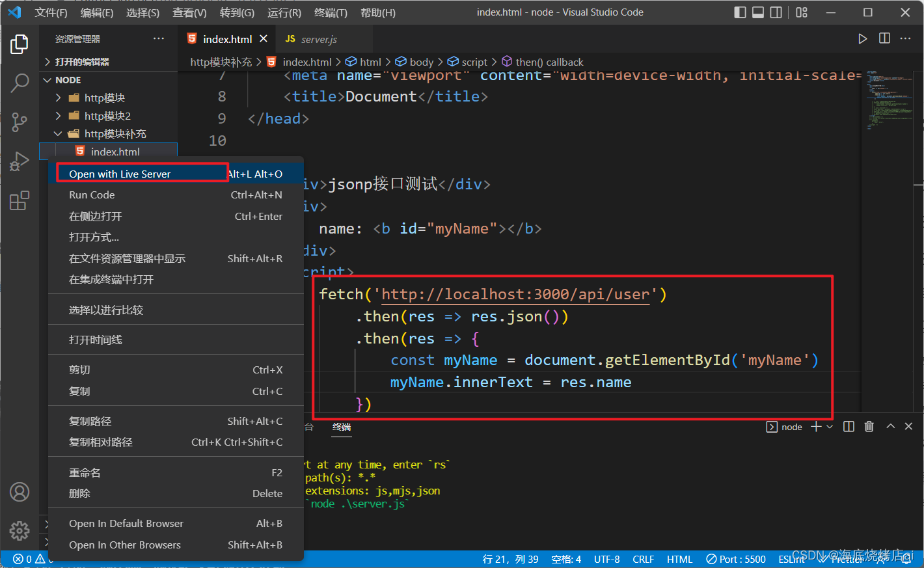
Task: Run the file with the play icon
Action: [862, 39]
